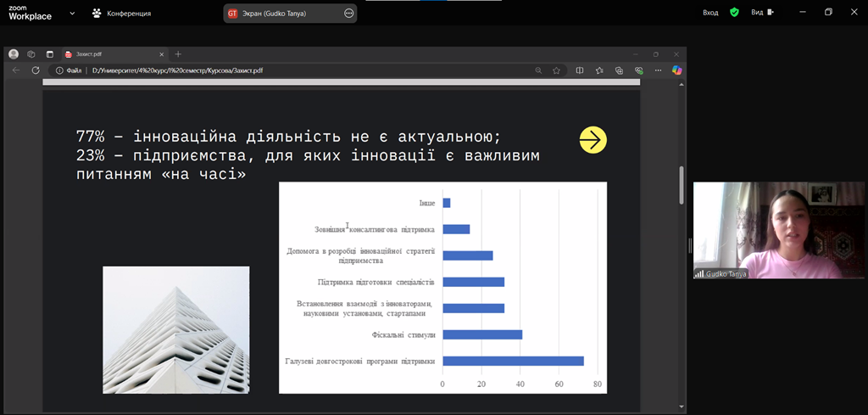Viewport: 868px width, 415px height.
Task: Open Edge Collections icon
Action: (x=620, y=70)
